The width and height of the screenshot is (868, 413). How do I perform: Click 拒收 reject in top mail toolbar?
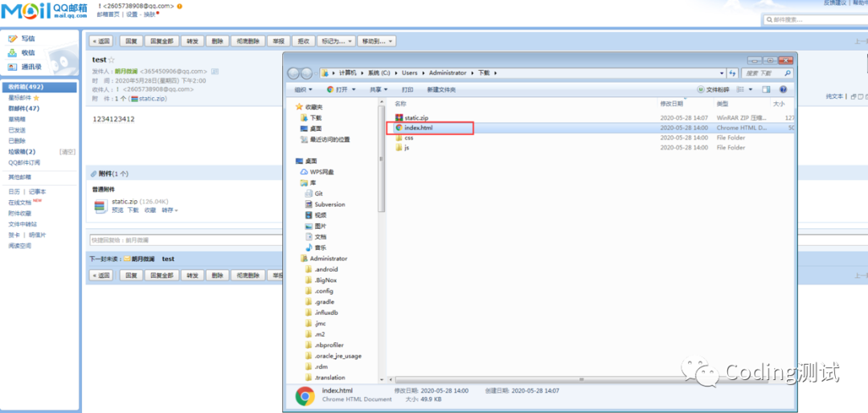point(304,41)
